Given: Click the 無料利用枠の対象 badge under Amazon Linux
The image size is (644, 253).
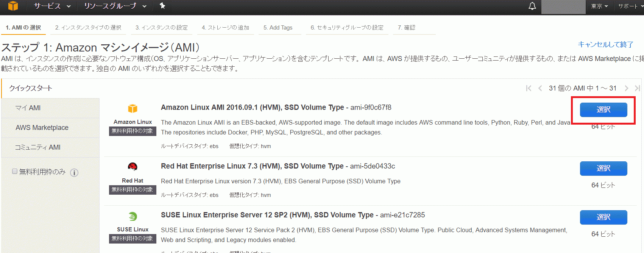Looking at the screenshot, I should click(133, 131).
